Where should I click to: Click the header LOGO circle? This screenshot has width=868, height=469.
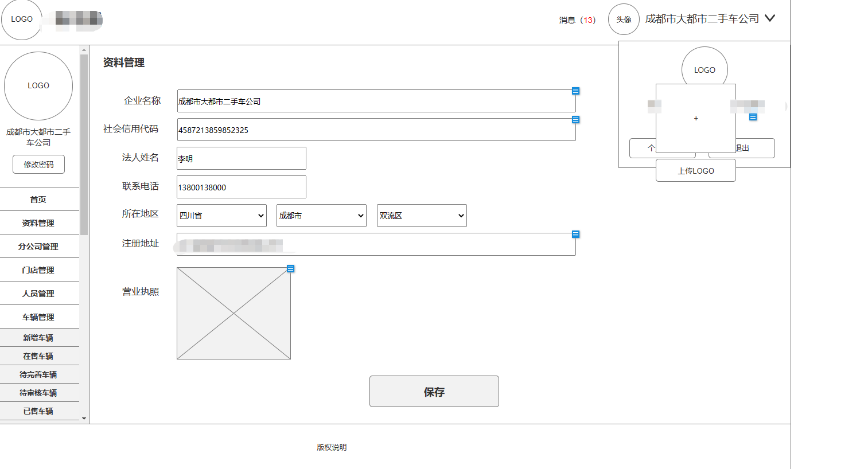tap(22, 19)
